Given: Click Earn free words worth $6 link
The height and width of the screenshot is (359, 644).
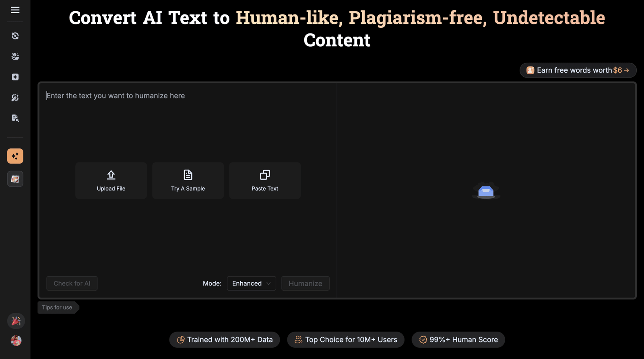Looking at the screenshot, I should (x=578, y=70).
